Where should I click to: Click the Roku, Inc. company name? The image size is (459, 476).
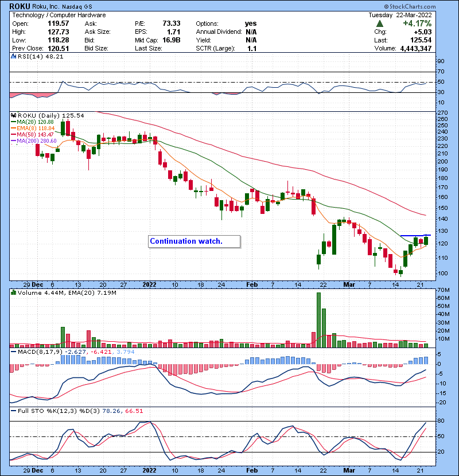click(x=45, y=6)
